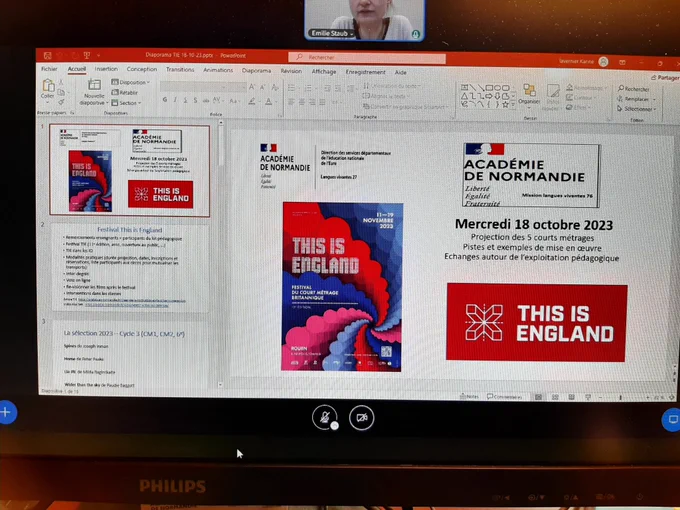This screenshot has width=680, height=510.
Task: Expand the quick access toolbar customize arrow
Action: [x=98, y=56]
